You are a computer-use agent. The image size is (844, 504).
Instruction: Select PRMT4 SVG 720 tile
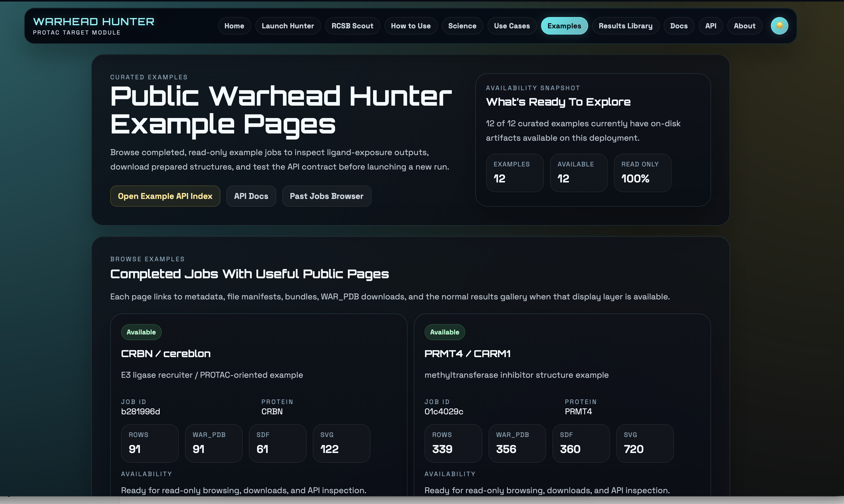pyautogui.click(x=645, y=443)
